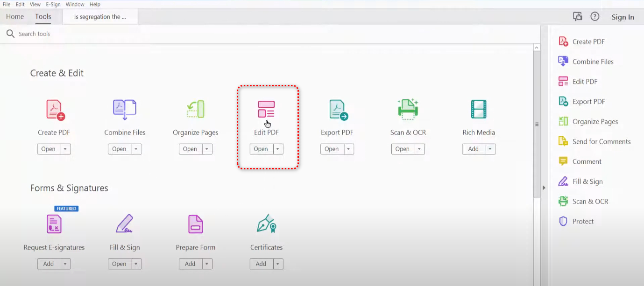Open the Edit PDF tool icon
Screen dimensions: 644x286
coord(266,109)
